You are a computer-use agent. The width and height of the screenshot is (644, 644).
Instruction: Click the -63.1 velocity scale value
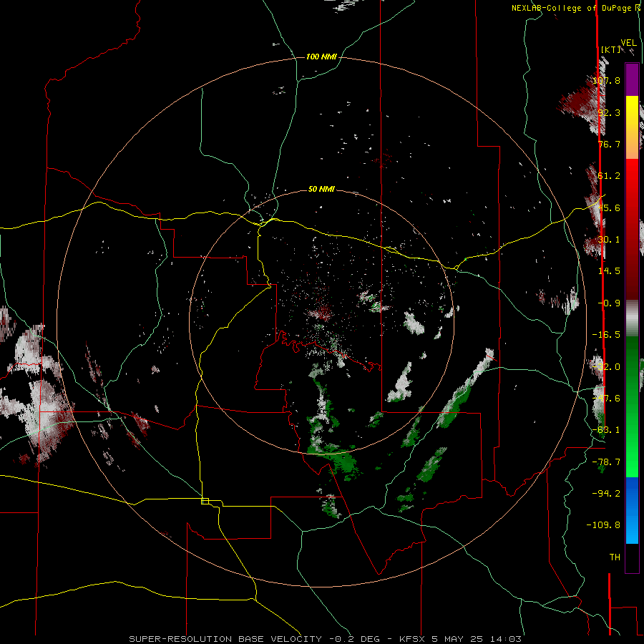606,430
